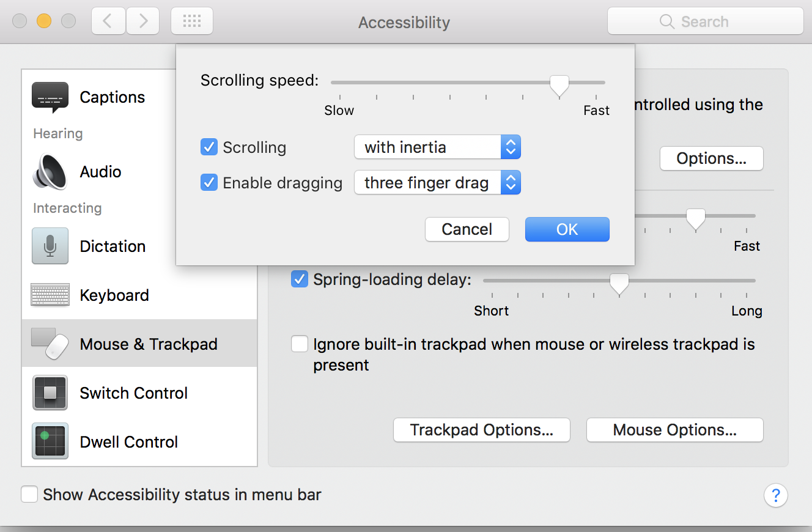Open the 'with inertia' scrolling dropdown
The height and width of the screenshot is (532, 812).
pos(437,147)
